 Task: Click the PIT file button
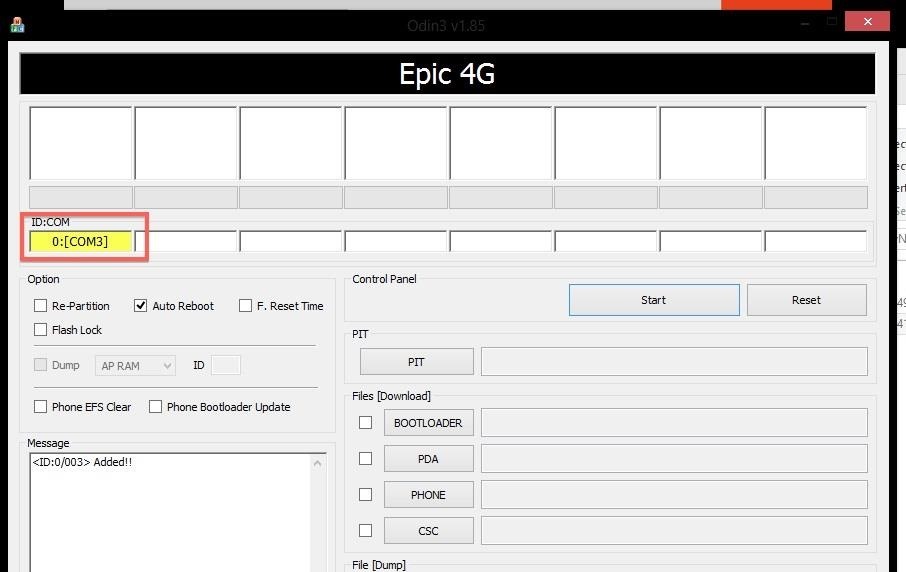[417, 362]
